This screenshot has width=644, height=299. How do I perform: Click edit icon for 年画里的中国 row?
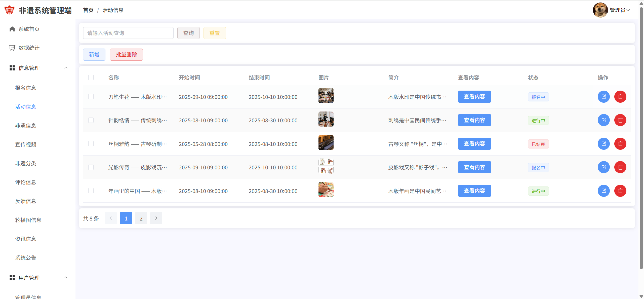coord(603,191)
